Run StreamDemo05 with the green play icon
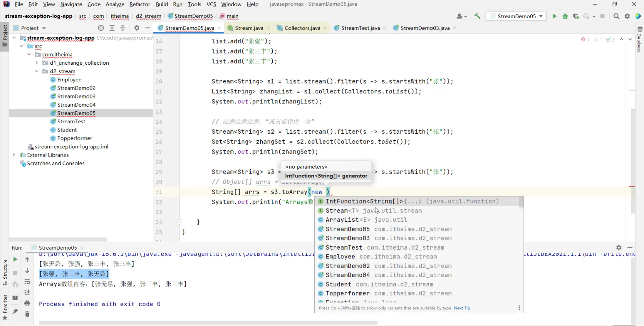This screenshot has width=644, height=326. [554, 16]
